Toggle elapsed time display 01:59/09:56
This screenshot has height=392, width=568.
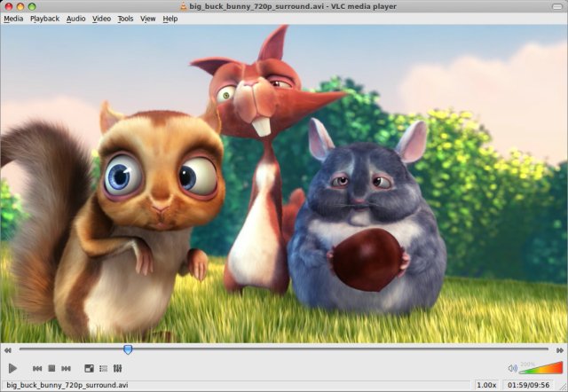point(529,385)
